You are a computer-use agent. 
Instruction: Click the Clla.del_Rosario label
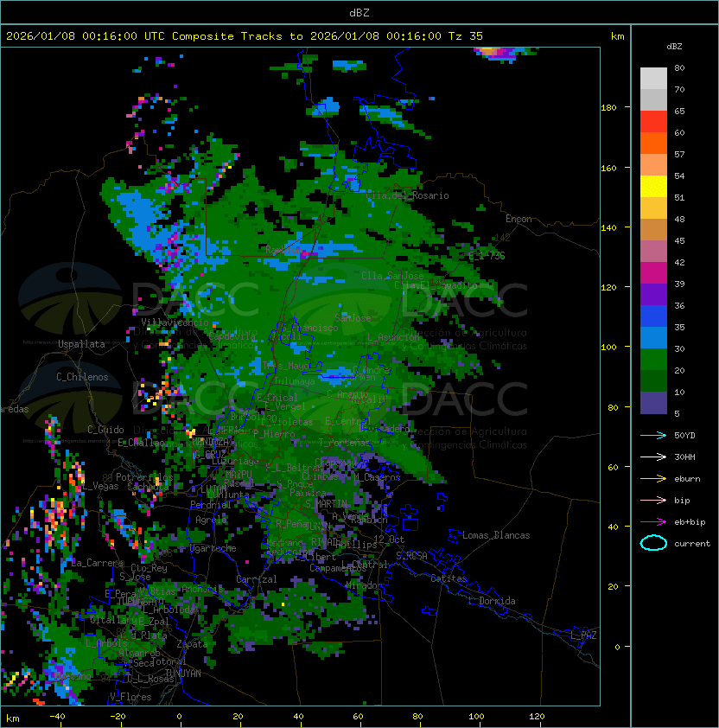pos(407,195)
